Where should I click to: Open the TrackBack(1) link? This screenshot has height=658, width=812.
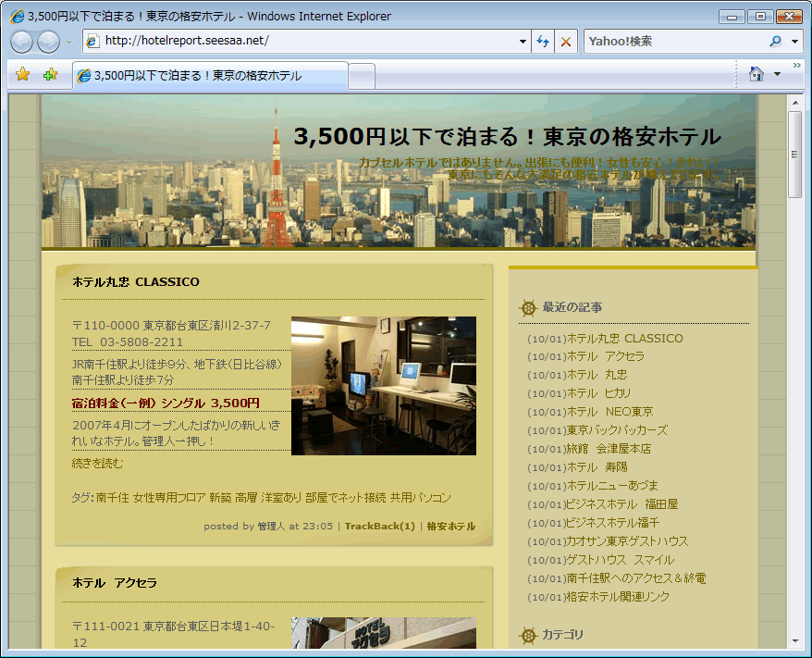[x=379, y=527]
